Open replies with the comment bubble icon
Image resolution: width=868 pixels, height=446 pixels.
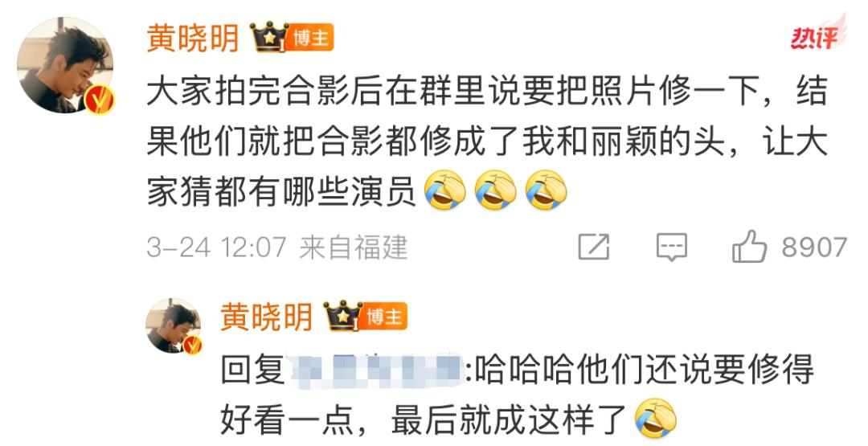click(x=671, y=247)
